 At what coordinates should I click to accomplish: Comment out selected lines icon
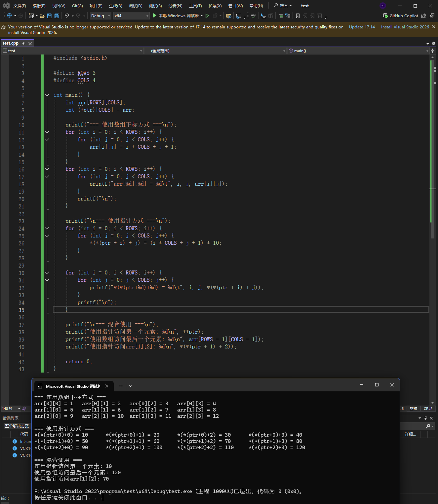(x=281, y=16)
